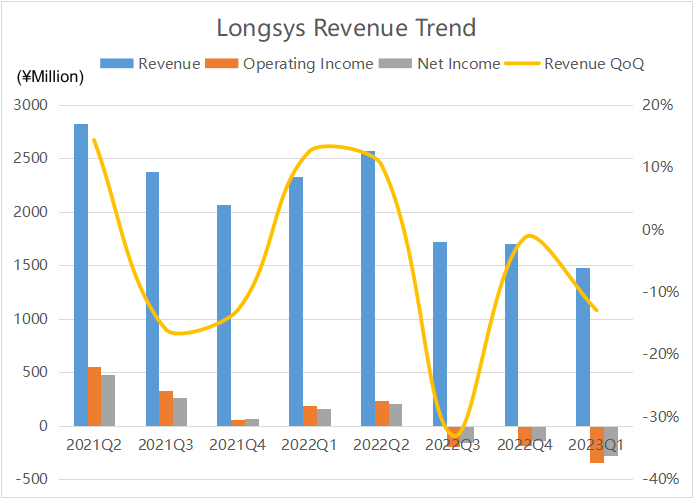Click the 2021Q4 blue revenue bar
The image size is (693, 499).
(224, 315)
